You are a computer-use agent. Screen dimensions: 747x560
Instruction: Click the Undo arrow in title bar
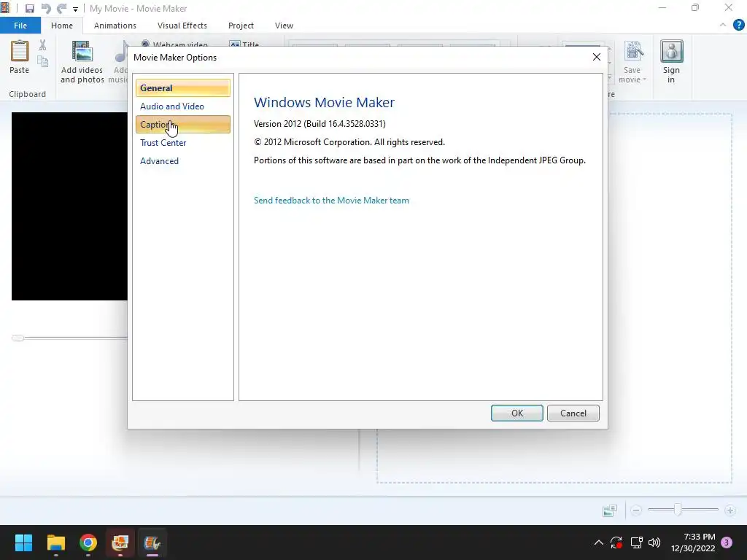46,9
